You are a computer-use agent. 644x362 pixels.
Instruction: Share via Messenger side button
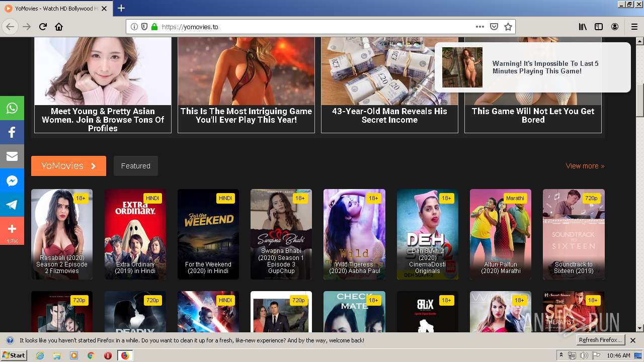coord(12,180)
